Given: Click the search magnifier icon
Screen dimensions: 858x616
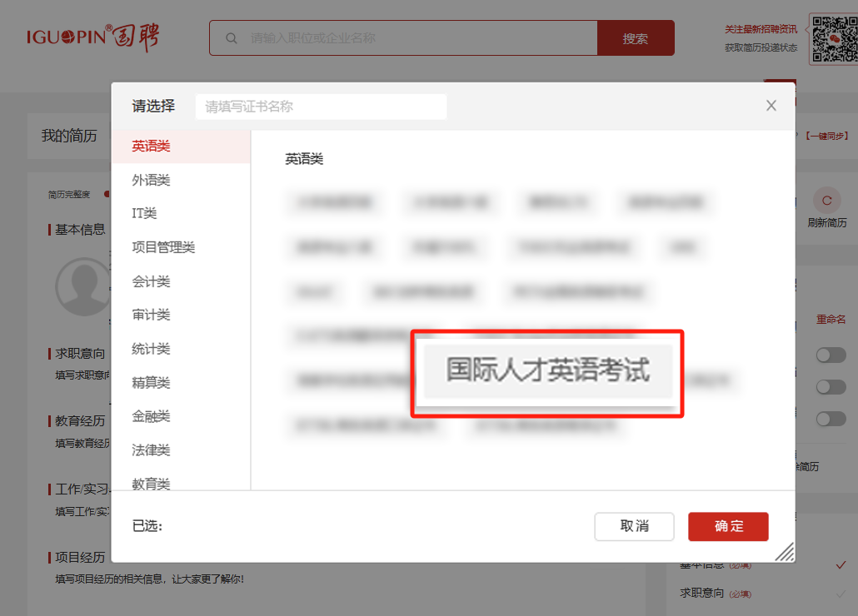Looking at the screenshot, I should point(231,37).
